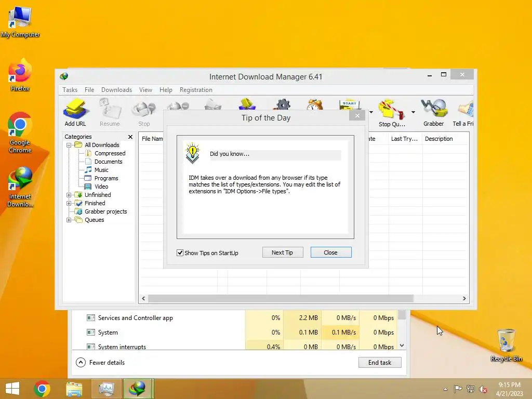Open the Grabber tool

pyautogui.click(x=434, y=113)
